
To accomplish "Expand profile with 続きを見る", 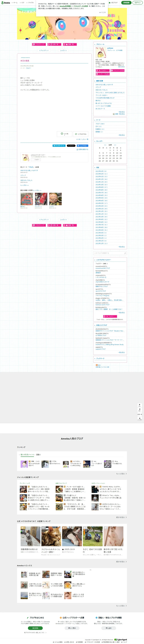I will pos(122,67).
